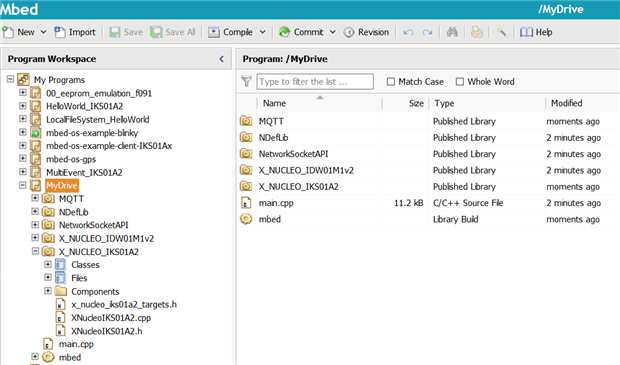Image resolution: width=620 pixels, height=365 pixels.
Task: Open XNucleoIKS01A2.h in the tree
Action: (106, 331)
